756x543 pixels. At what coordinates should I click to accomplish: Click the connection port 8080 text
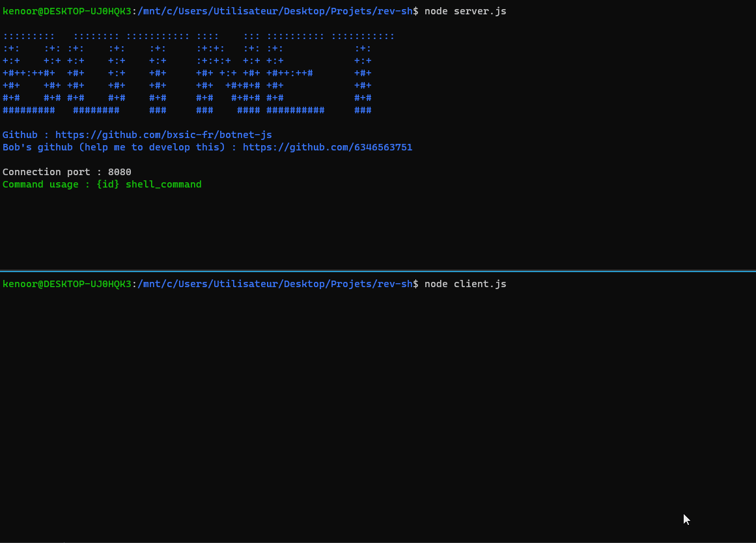click(66, 172)
